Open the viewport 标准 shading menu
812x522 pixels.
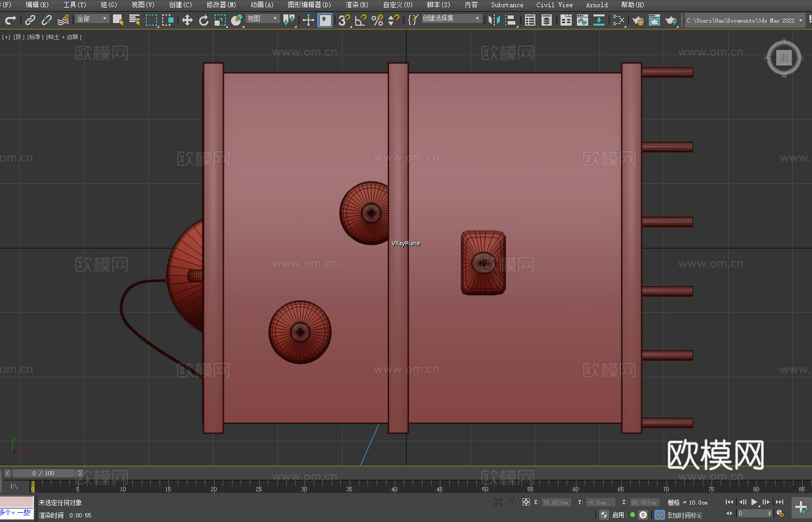35,37
